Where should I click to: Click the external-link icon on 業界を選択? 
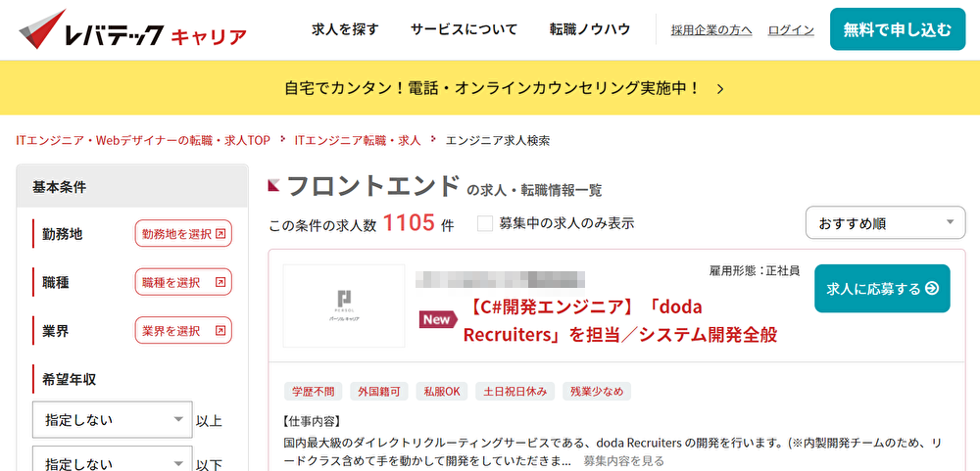point(220,330)
